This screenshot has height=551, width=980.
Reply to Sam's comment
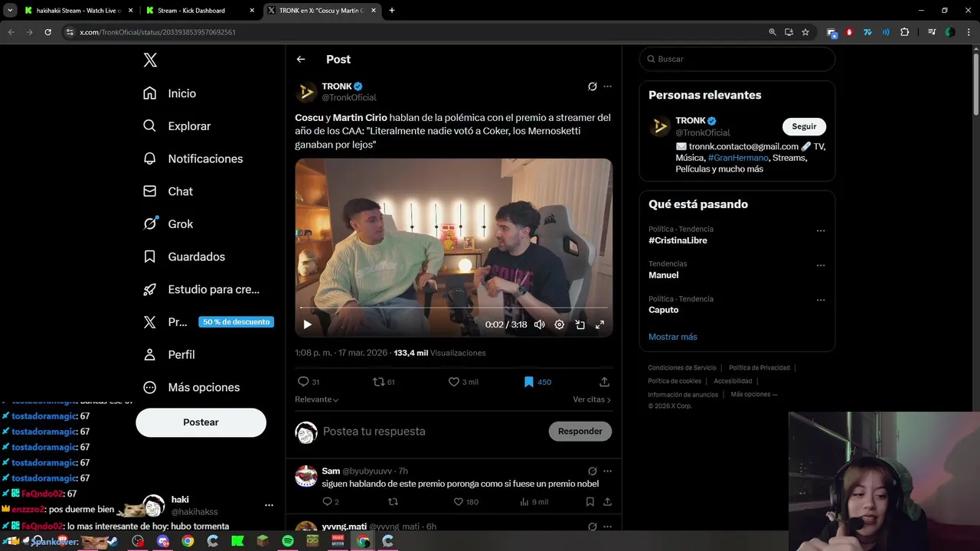point(330,502)
